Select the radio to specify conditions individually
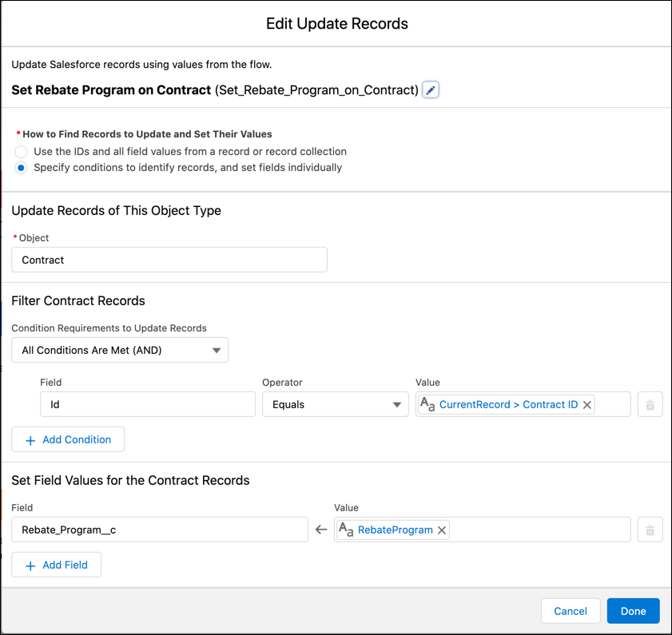 pos(20,168)
